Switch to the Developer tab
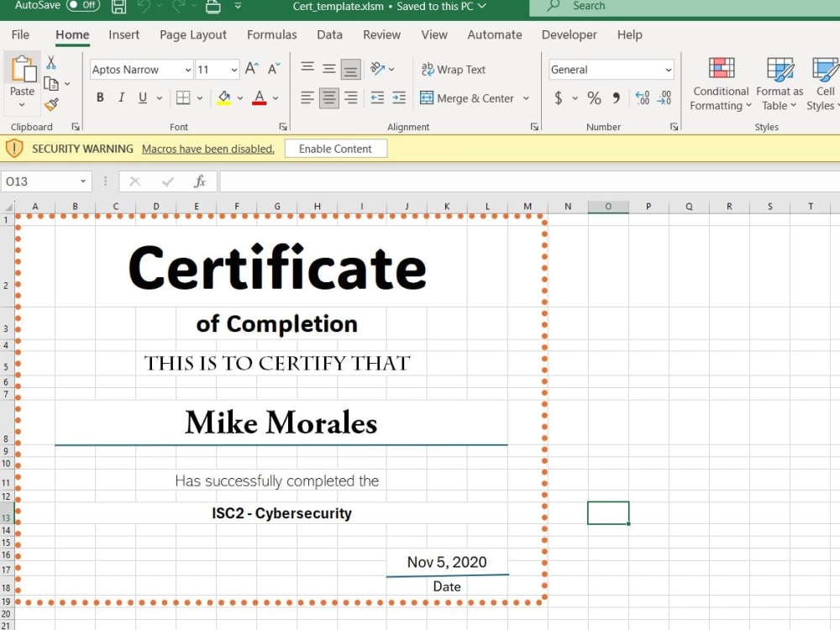The image size is (840, 630). coord(569,34)
